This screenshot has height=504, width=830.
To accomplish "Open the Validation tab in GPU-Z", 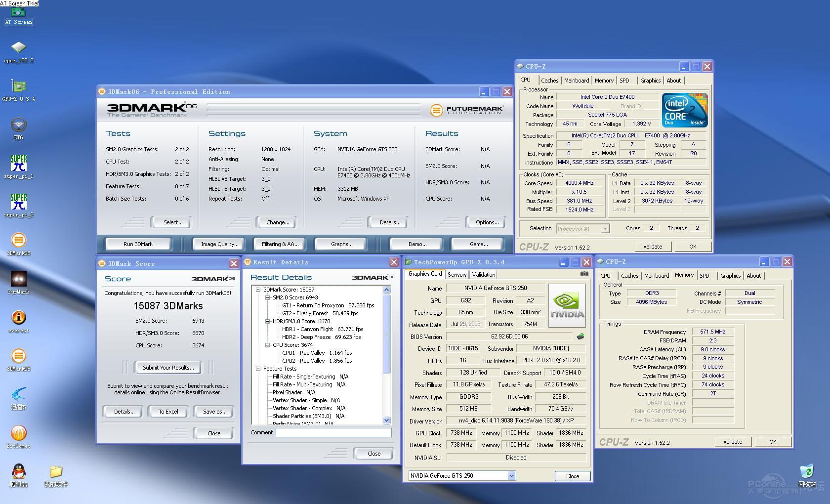I will point(483,275).
